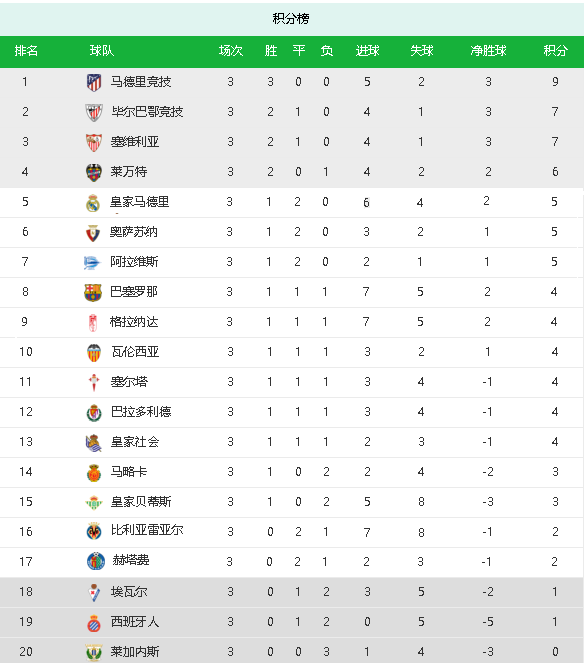Click the Real Betis (皇家贝蒂斯) crest icon
This screenshot has width=585, height=663.
[x=94, y=502]
